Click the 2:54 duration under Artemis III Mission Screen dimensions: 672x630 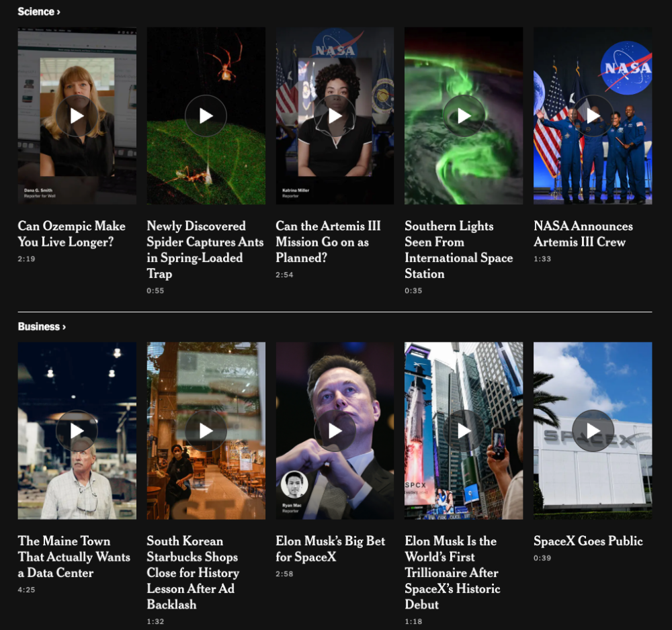(x=284, y=275)
